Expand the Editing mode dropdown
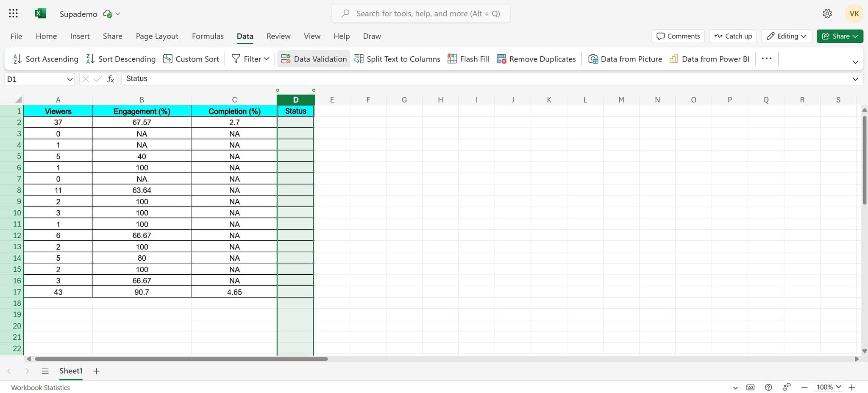The height and width of the screenshot is (393, 868). coord(787,36)
